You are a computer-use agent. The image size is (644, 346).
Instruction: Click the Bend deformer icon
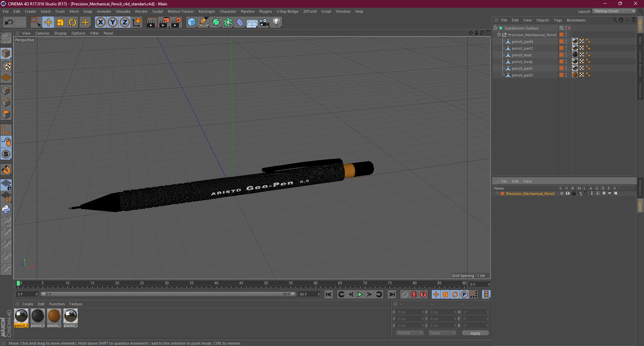click(x=240, y=22)
